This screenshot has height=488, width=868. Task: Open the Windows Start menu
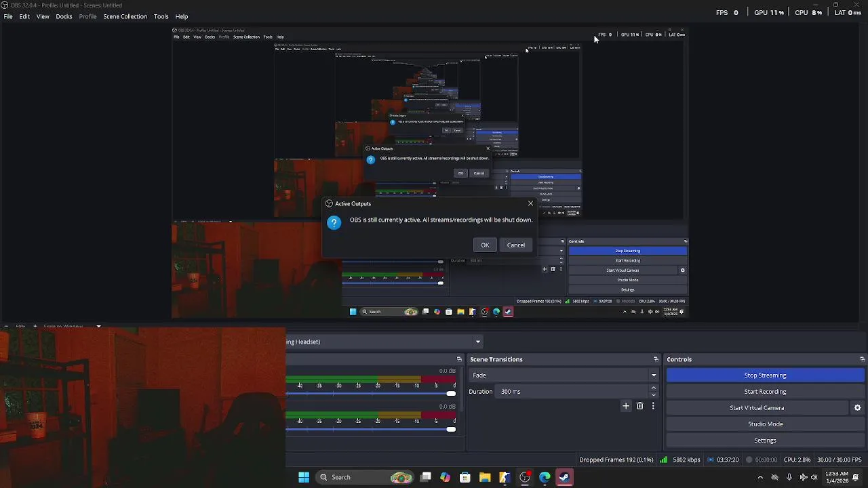[x=304, y=477]
